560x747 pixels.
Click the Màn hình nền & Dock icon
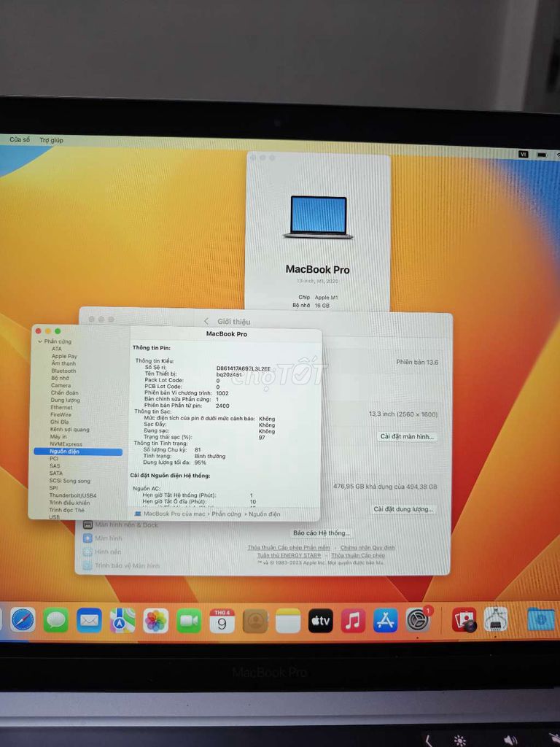click(87, 525)
